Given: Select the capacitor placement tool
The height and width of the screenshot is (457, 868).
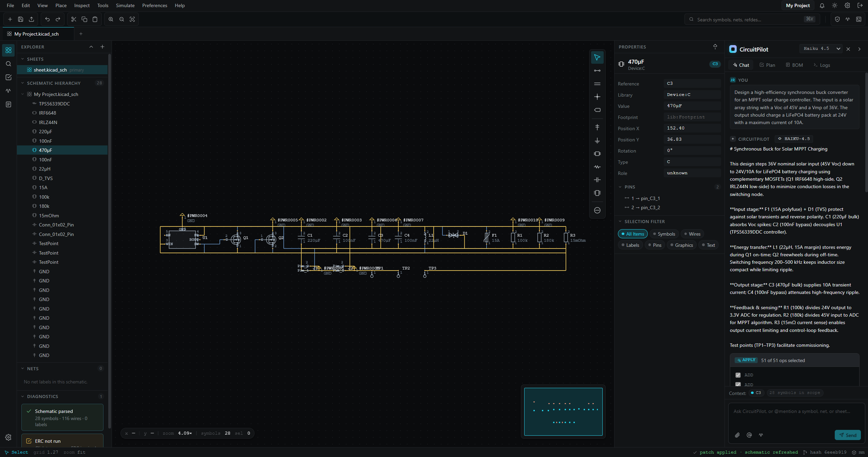Looking at the screenshot, I should coord(597,180).
